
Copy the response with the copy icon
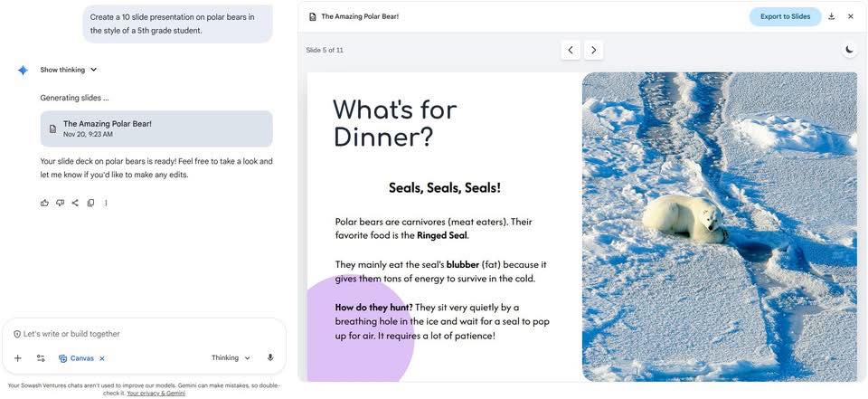(x=90, y=203)
